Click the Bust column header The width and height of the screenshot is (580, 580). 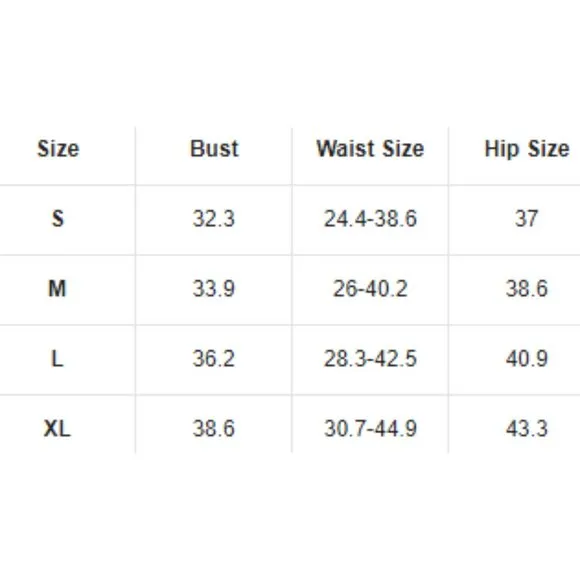tap(214, 149)
